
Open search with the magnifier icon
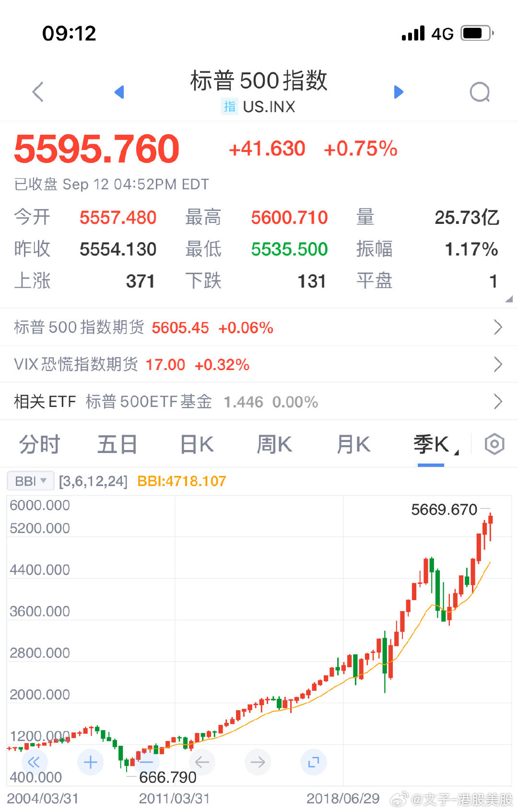(480, 92)
